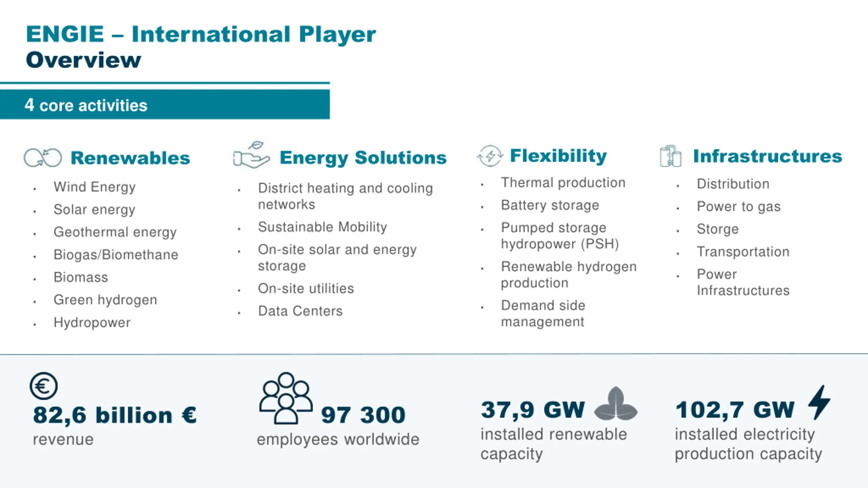Viewport: 868px width, 488px height.
Task: Click the 'Power to gas' bullet
Action: (x=739, y=207)
